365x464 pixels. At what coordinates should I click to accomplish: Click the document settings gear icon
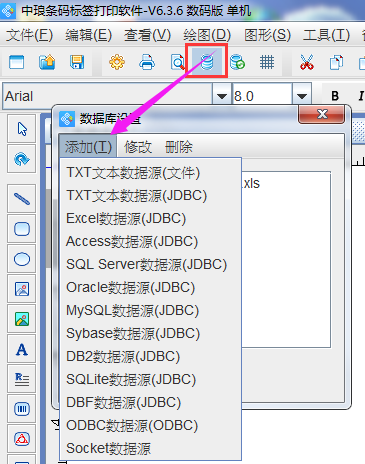tap(117, 62)
